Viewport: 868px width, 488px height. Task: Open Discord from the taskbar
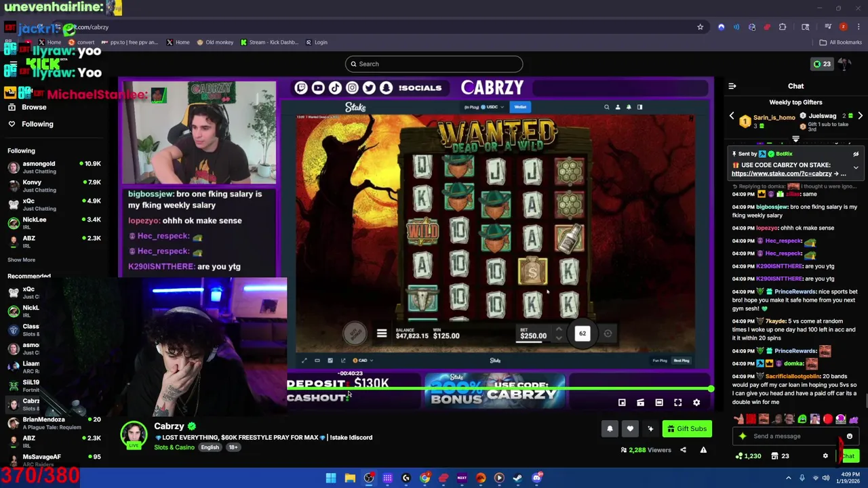pyautogui.click(x=536, y=478)
